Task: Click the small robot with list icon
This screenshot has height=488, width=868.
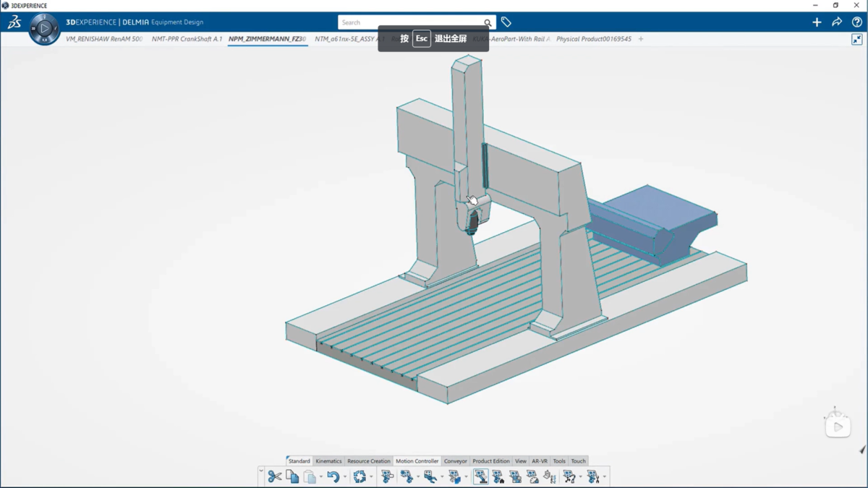Action: (550, 476)
